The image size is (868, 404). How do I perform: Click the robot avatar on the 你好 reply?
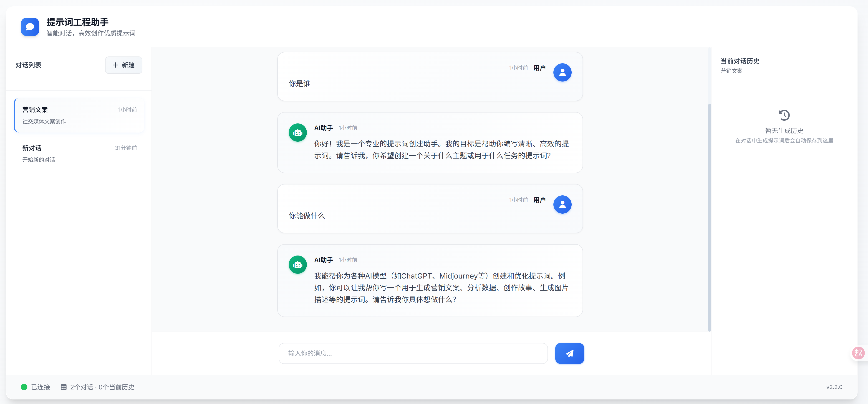pos(298,133)
